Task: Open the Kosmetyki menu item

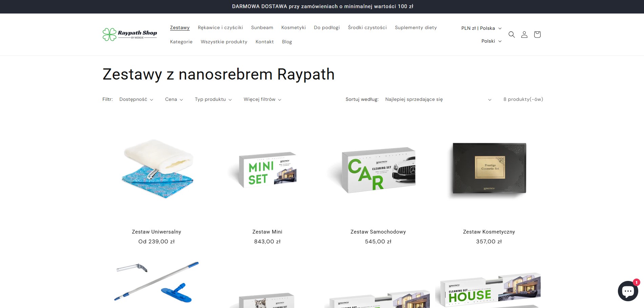Action: 293,27
